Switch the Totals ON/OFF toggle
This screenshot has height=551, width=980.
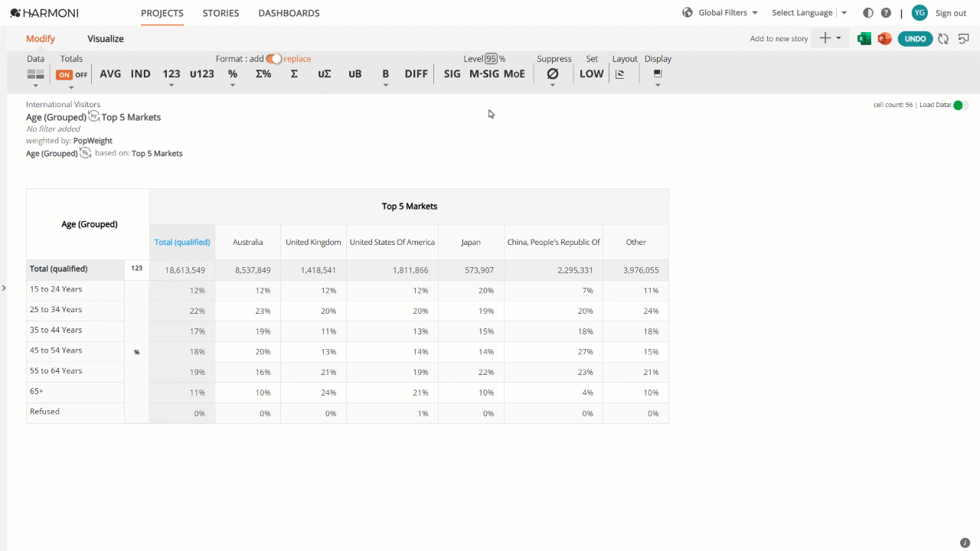pyautogui.click(x=72, y=75)
